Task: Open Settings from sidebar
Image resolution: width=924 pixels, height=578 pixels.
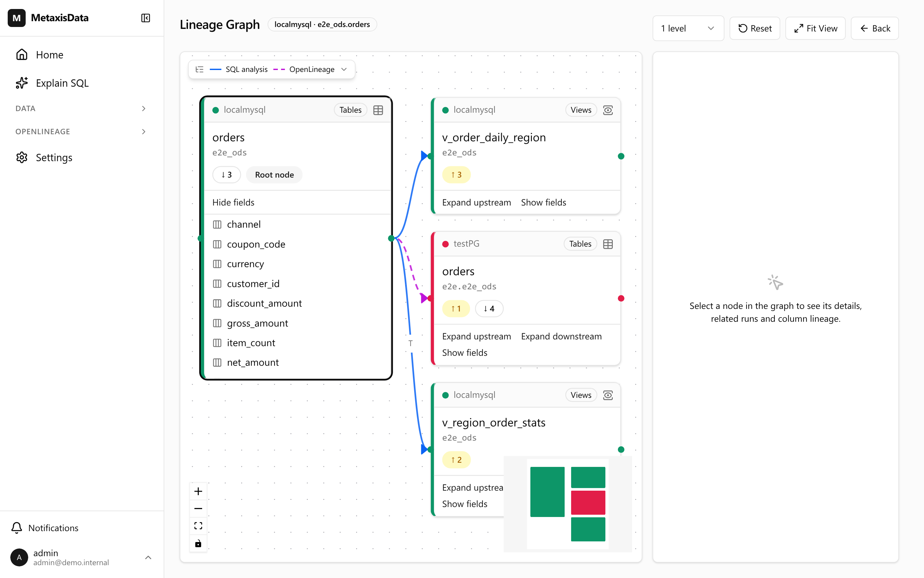Action: pyautogui.click(x=82, y=157)
